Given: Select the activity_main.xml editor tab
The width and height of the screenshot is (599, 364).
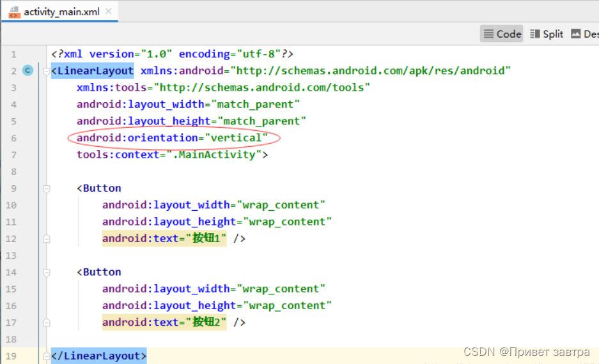Looking at the screenshot, I should pos(60,11).
